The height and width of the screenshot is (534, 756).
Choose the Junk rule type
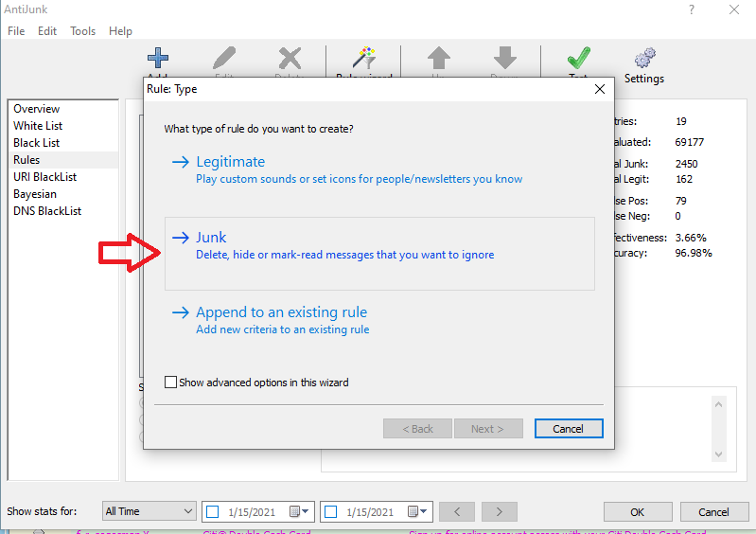(x=379, y=253)
